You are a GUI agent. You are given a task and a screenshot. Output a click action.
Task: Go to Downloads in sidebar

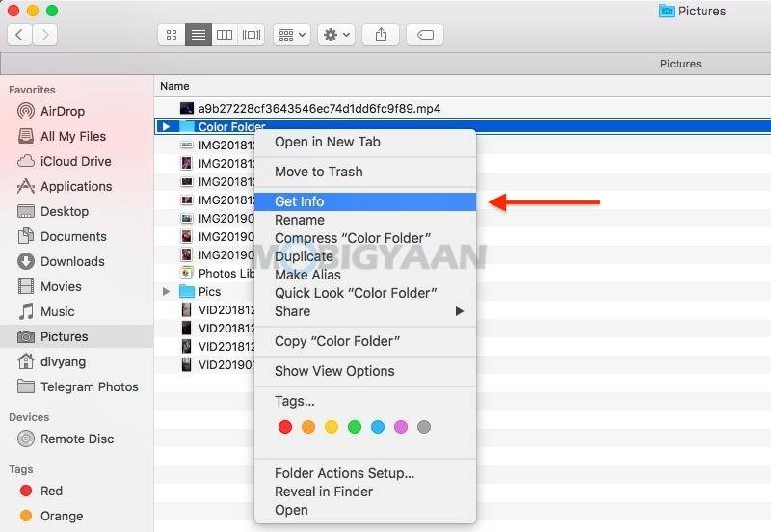click(72, 261)
